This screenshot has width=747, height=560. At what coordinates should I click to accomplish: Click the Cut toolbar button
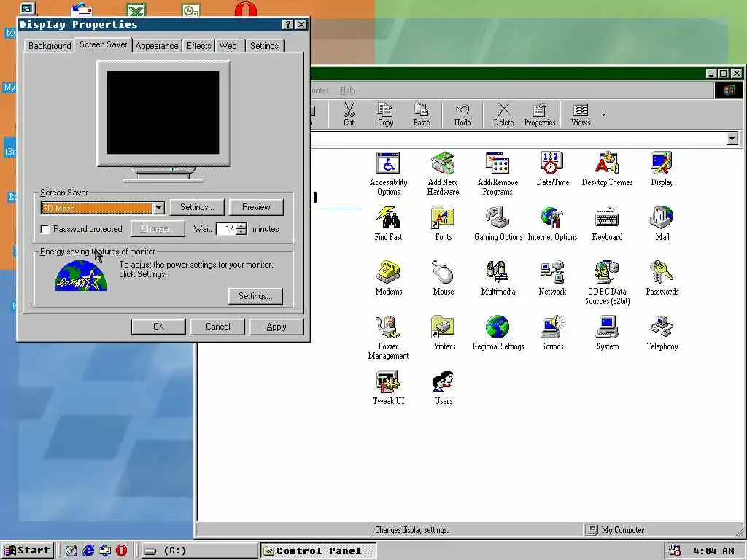pyautogui.click(x=349, y=114)
